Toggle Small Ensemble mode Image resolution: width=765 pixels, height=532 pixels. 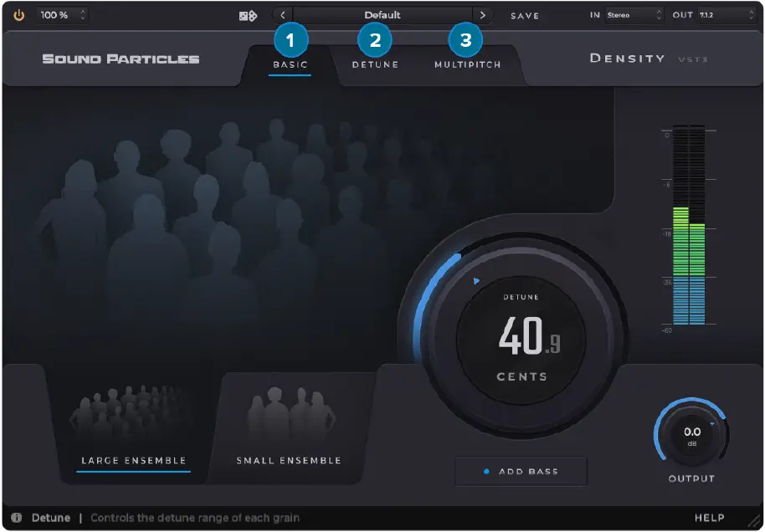(286, 460)
